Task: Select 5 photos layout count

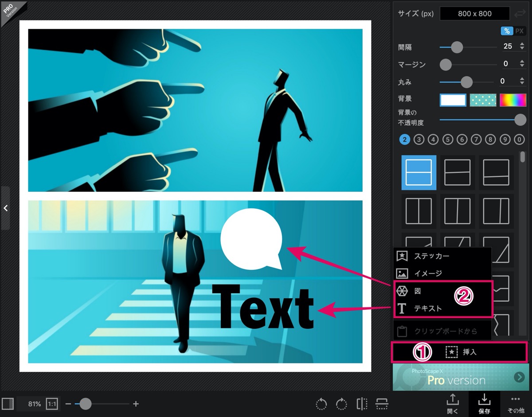Action: pyautogui.click(x=448, y=140)
